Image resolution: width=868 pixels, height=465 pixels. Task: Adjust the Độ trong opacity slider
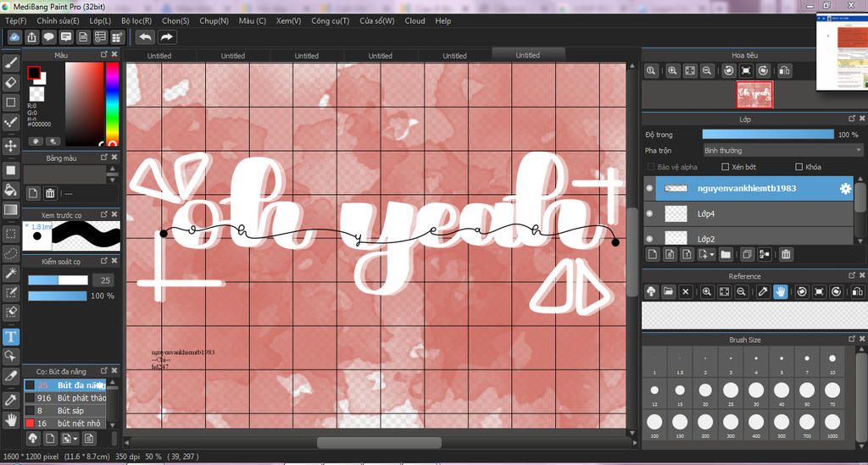point(768,135)
